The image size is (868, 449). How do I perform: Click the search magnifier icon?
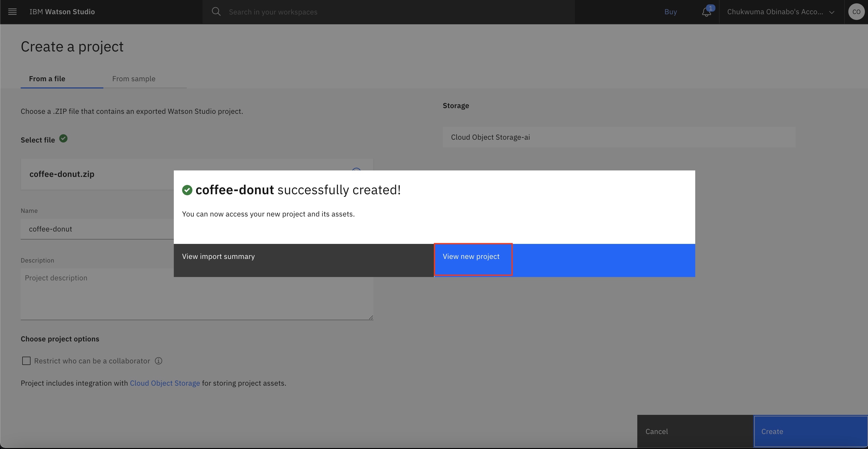point(216,12)
